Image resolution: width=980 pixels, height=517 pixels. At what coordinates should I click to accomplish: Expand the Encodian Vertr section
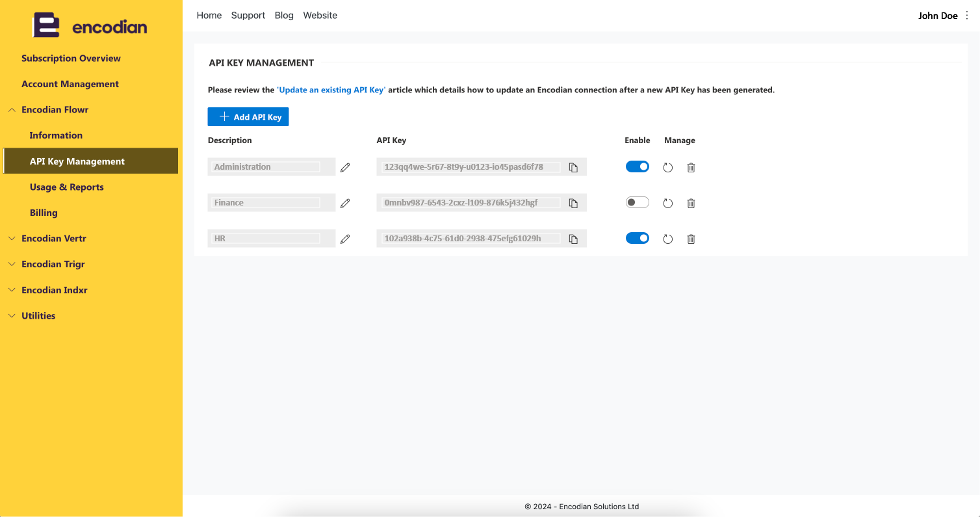click(x=12, y=239)
